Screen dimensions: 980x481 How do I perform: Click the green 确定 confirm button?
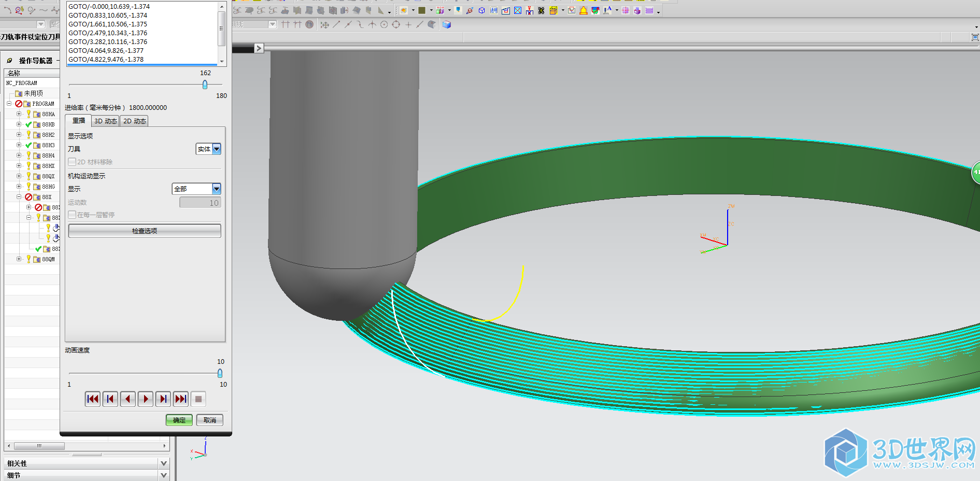[179, 420]
